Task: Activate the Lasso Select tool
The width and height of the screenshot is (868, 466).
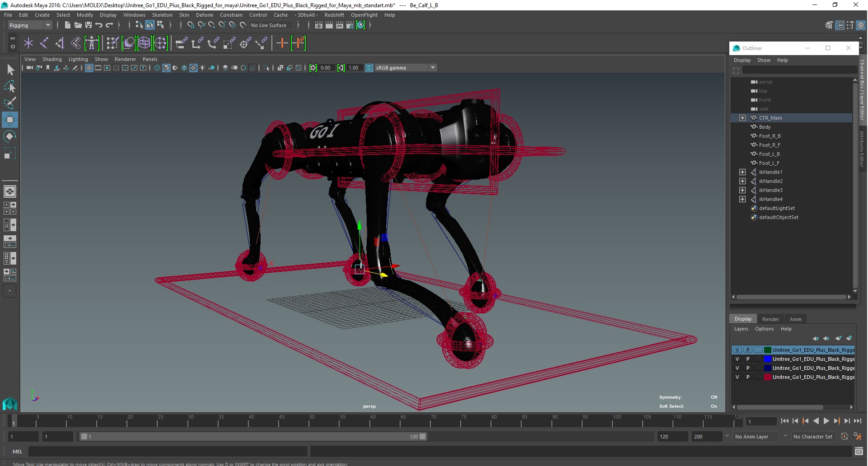Action: point(10,86)
